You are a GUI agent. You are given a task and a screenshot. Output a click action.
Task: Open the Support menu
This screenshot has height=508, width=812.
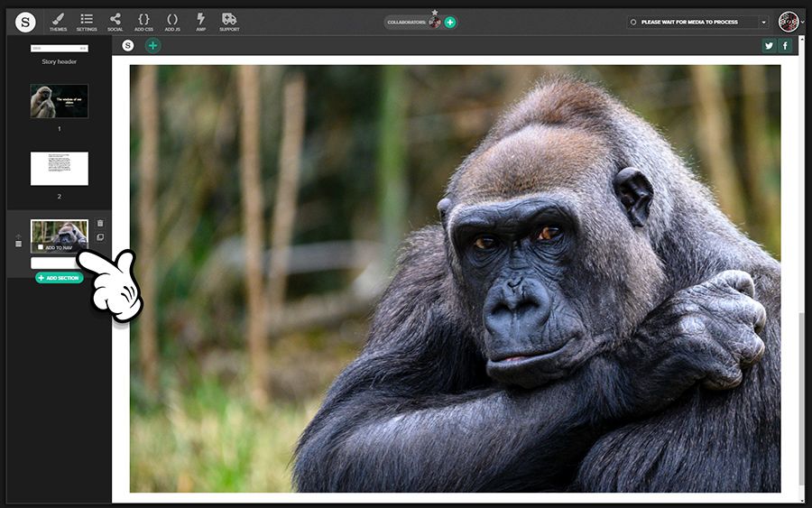229,23
